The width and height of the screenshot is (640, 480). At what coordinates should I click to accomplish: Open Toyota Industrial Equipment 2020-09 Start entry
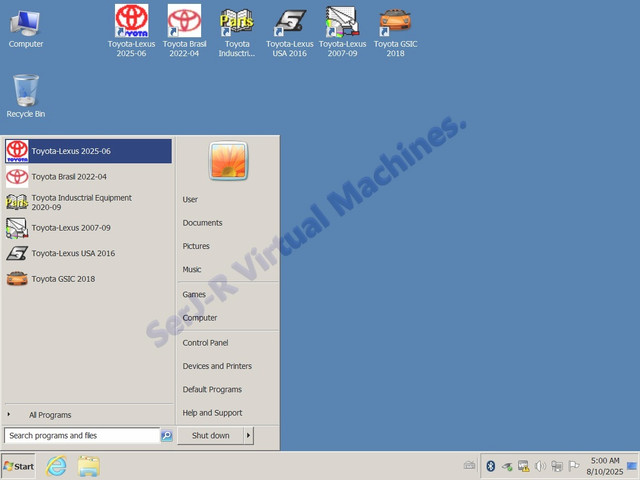point(88,202)
